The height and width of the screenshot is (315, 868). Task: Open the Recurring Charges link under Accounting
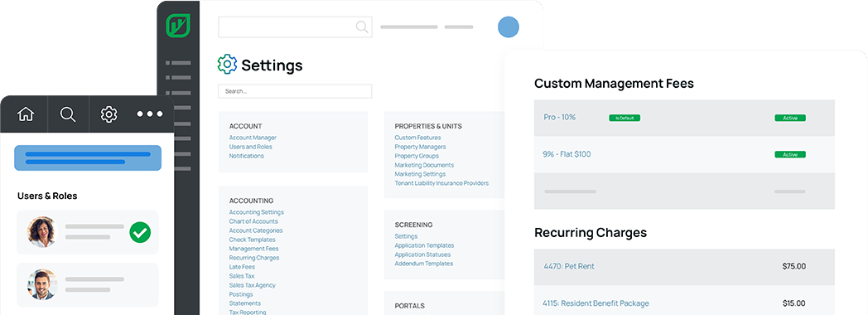tap(254, 258)
